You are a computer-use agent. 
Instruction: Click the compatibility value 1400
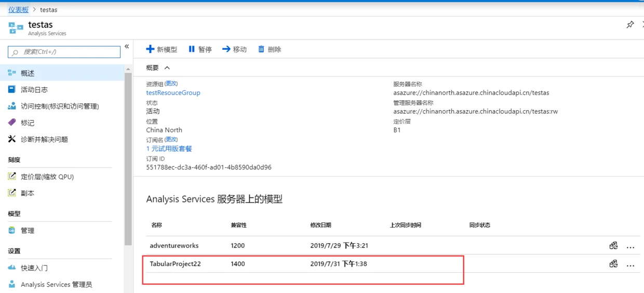pyautogui.click(x=238, y=264)
